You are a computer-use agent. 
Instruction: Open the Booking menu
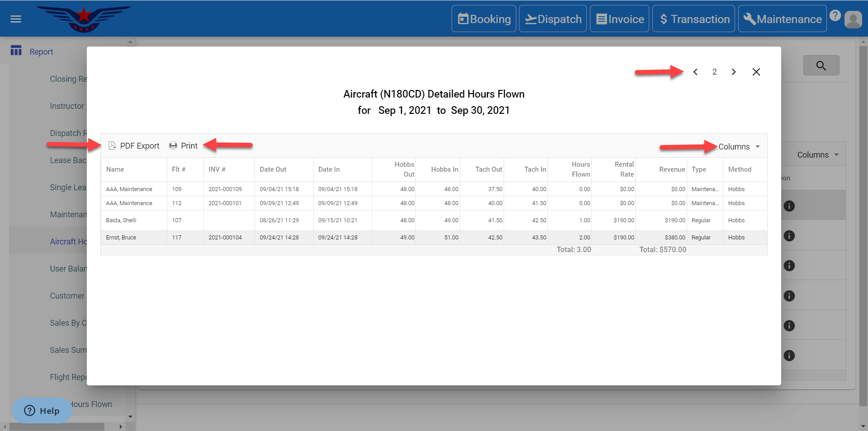pos(484,19)
